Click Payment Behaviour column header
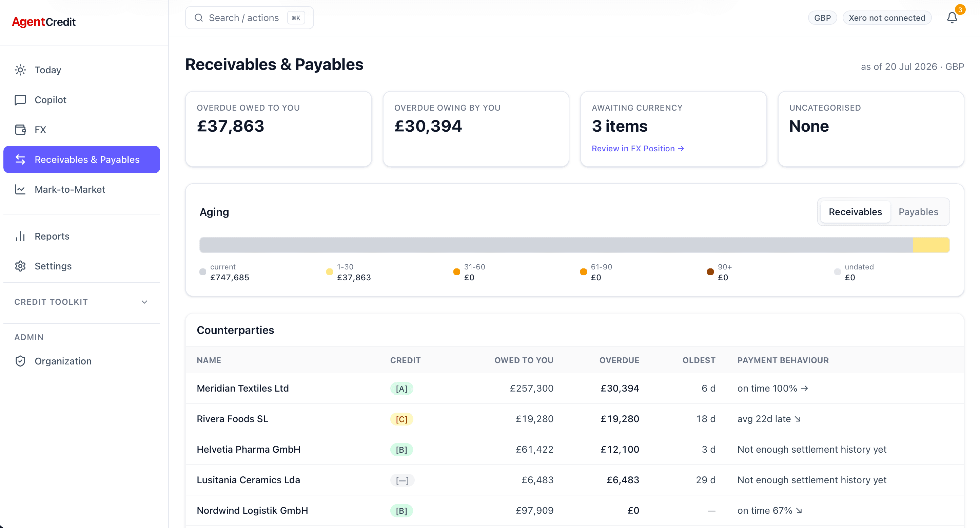Screen dimensions: 980x528 783,360
